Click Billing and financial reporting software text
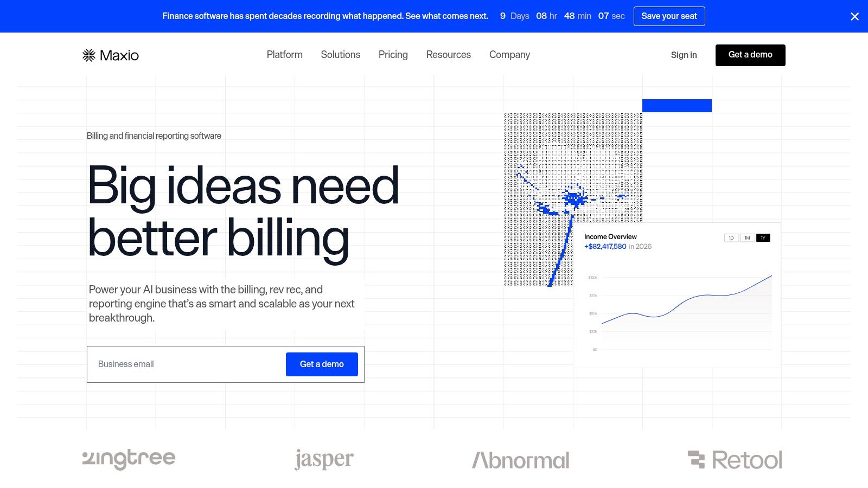 point(154,136)
